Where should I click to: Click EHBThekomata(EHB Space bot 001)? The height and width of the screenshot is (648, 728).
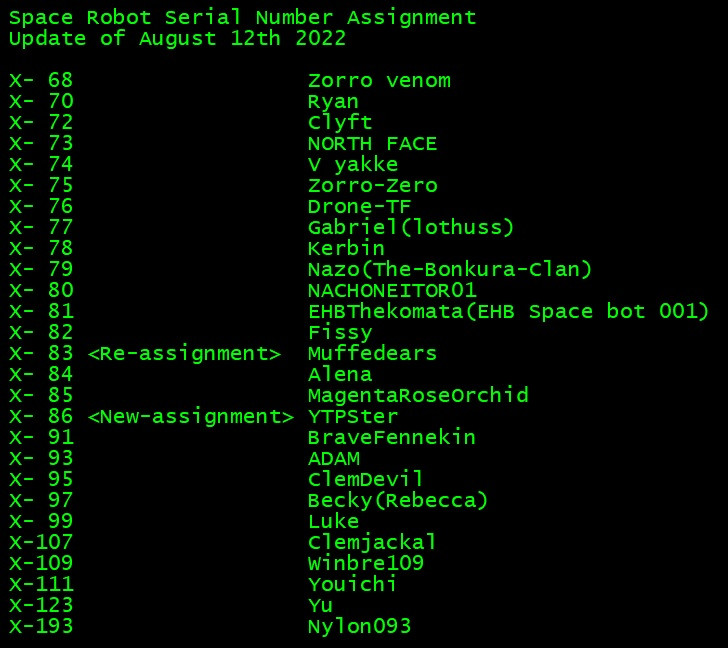pyautogui.click(x=508, y=311)
